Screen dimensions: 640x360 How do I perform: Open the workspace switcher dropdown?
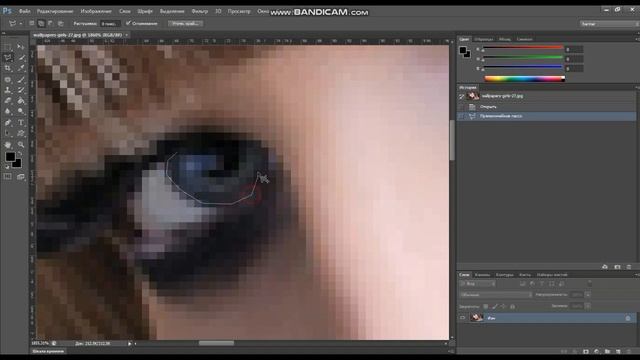point(608,24)
